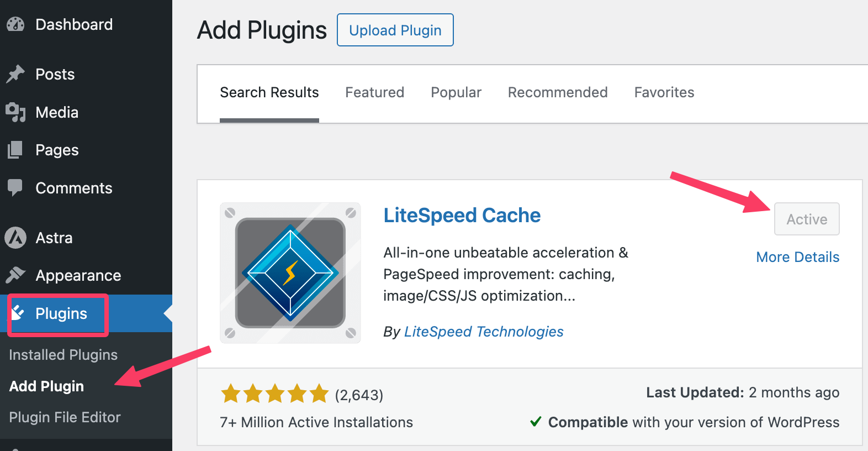
Task: Click the Astra theme logo icon
Action: 15,238
